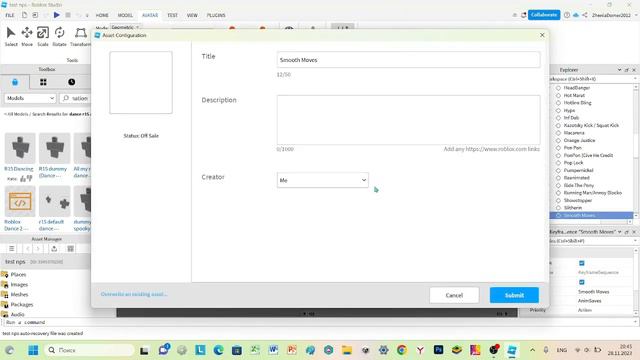
Task: Click the Stop square icon in quick access bar
Action: [68, 15]
